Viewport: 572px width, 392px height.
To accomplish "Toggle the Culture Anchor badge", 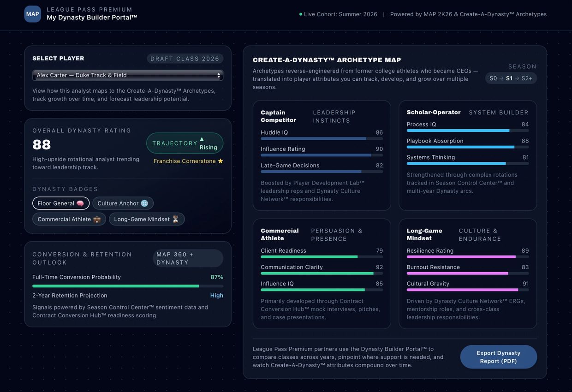I will (123, 203).
